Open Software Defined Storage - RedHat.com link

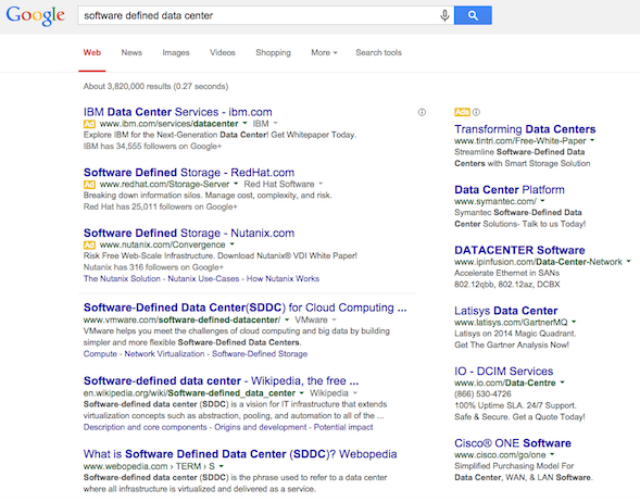(189, 172)
